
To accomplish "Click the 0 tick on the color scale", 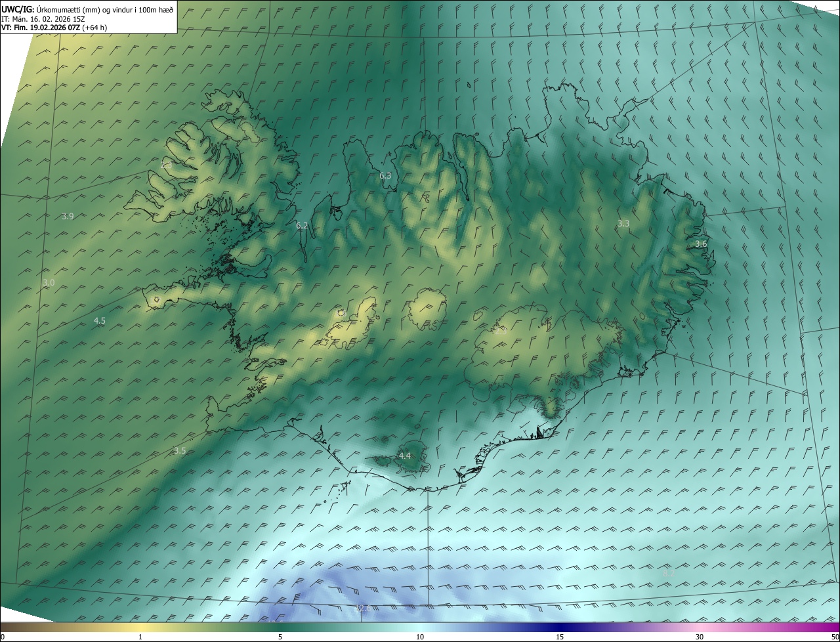I will click(x=3, y=637).
